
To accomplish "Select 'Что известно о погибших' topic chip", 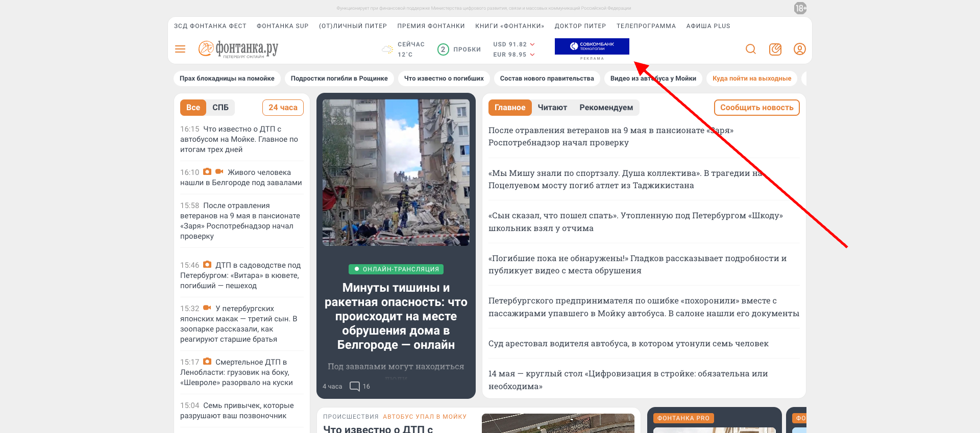I will [x=444, y=79].
